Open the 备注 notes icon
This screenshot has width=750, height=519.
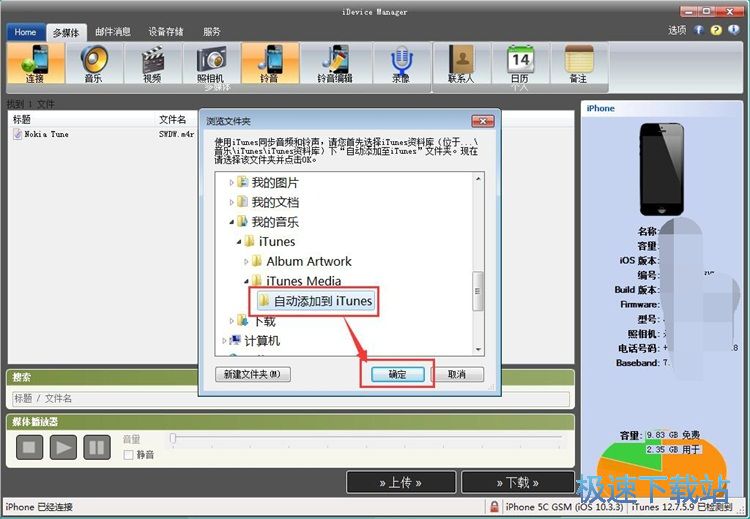579,63
